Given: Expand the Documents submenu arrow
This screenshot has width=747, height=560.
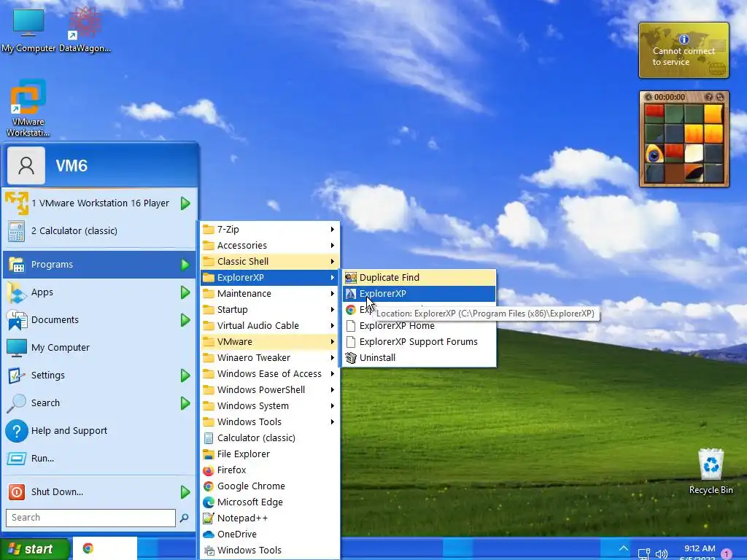Looking at the screenshot, I should point(185,320).
